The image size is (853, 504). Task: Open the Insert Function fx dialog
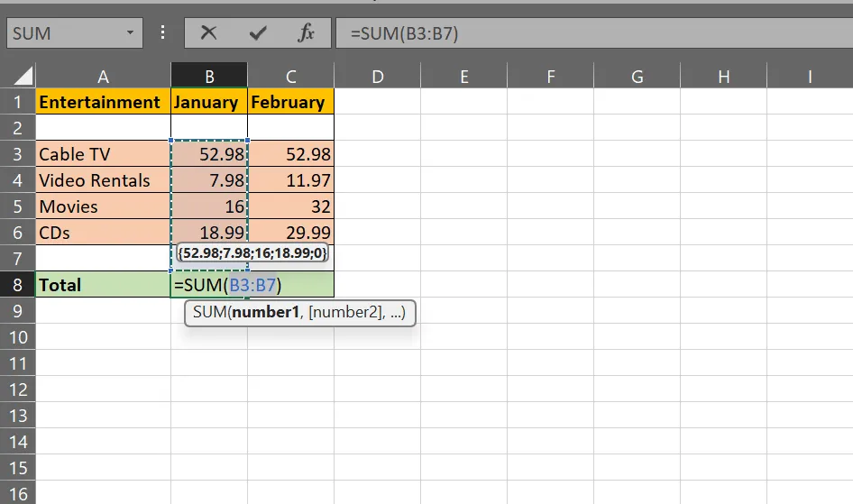(x=307, y=33)
